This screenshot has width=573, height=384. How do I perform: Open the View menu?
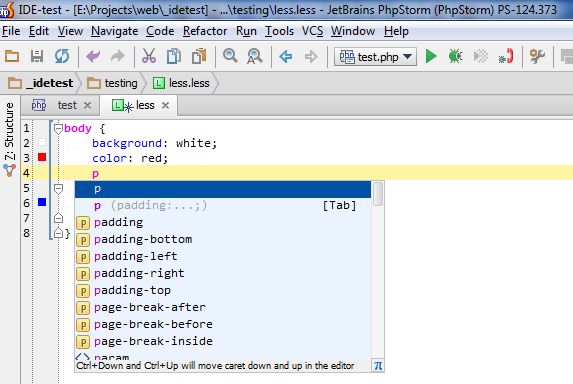click(70, 31)
